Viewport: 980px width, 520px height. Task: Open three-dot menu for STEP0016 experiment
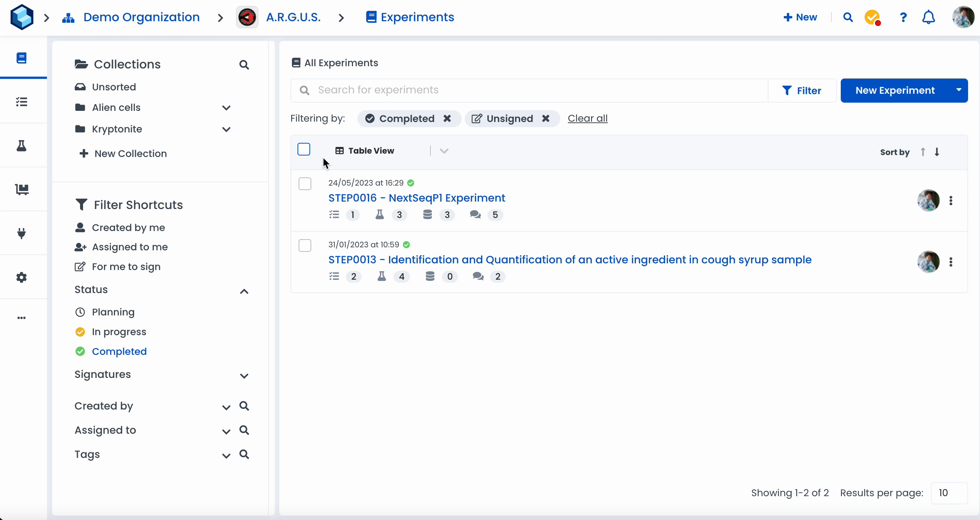tap(951, 200)
